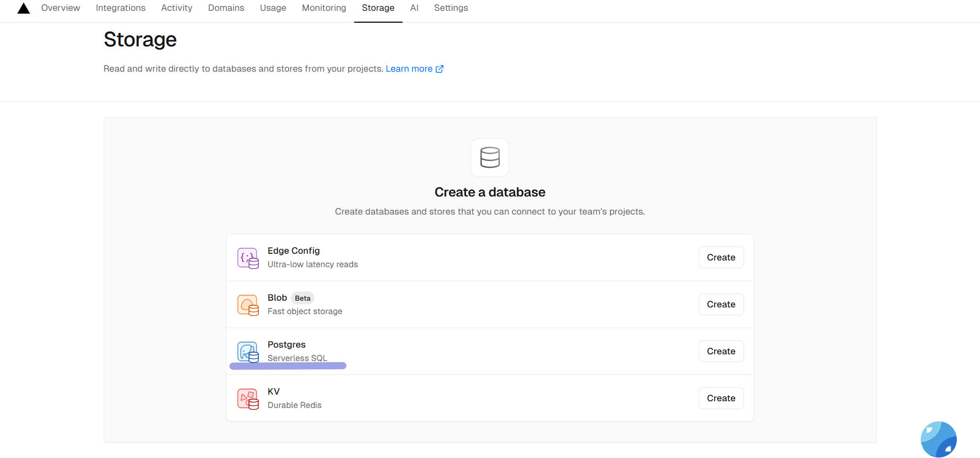Click the orange Blob storage icon

(x=247, y=305)
